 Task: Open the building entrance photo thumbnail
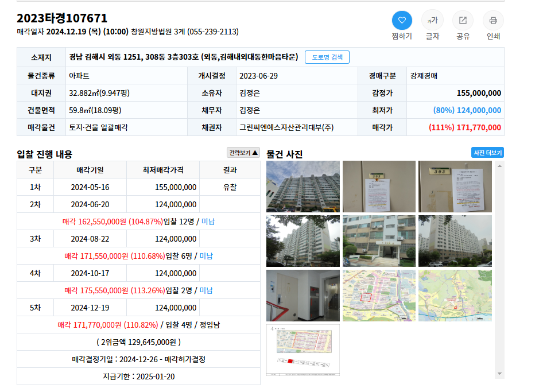coord(379,241)
